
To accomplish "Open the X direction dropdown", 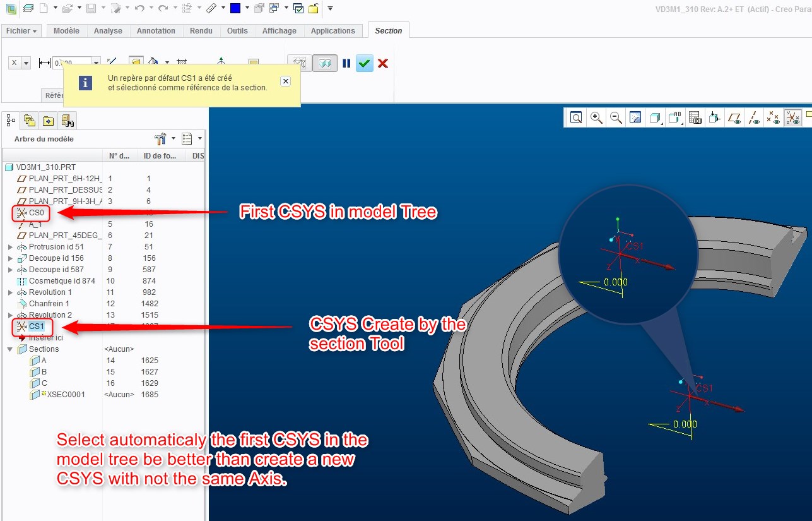I will coord(26,63).
